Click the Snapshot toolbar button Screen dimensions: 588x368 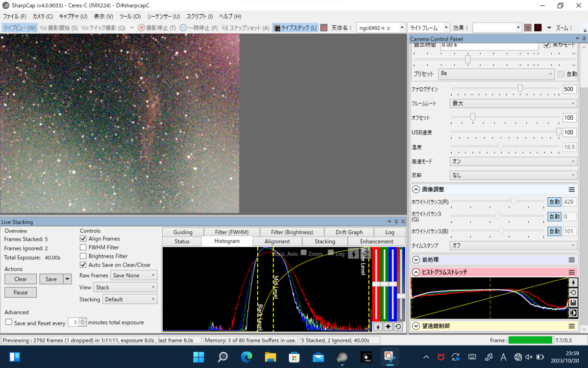pyautogui.click(x=245, y=28)
